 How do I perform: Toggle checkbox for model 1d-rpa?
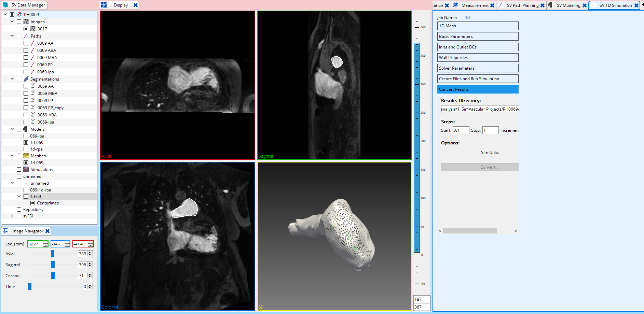(x=26, y=149)
